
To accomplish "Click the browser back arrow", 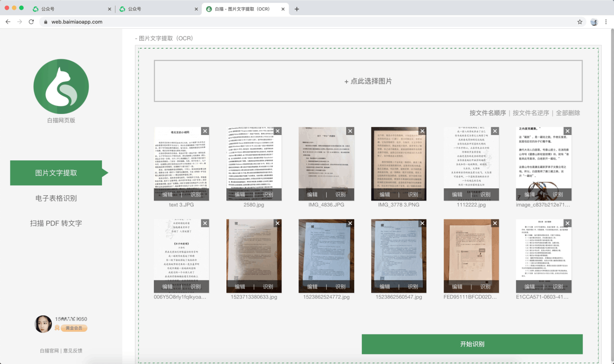I will click(8, 22).
